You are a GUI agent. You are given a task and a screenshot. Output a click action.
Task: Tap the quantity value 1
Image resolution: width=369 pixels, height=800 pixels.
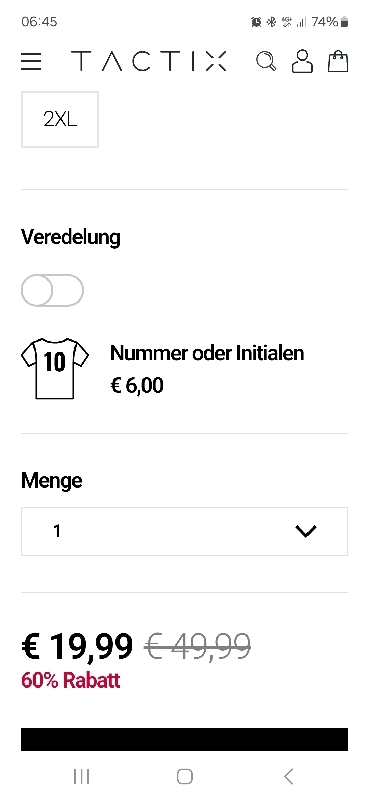(x=57, y=531)
